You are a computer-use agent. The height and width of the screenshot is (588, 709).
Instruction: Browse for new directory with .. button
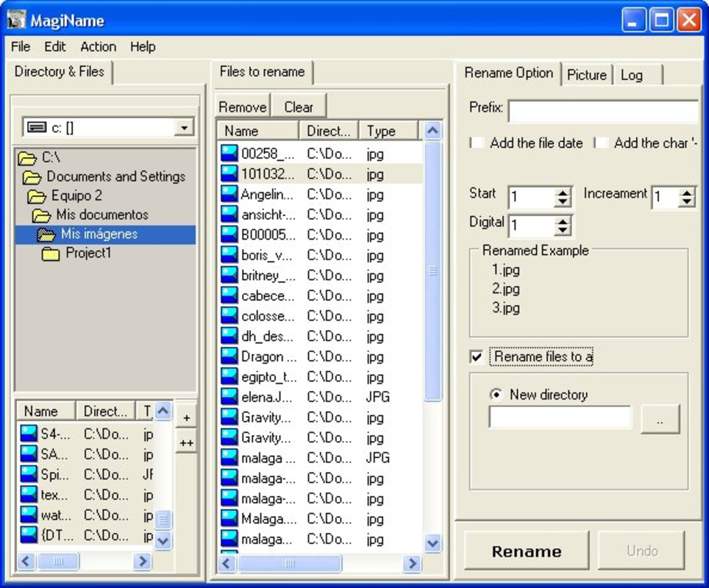point(660,420)
